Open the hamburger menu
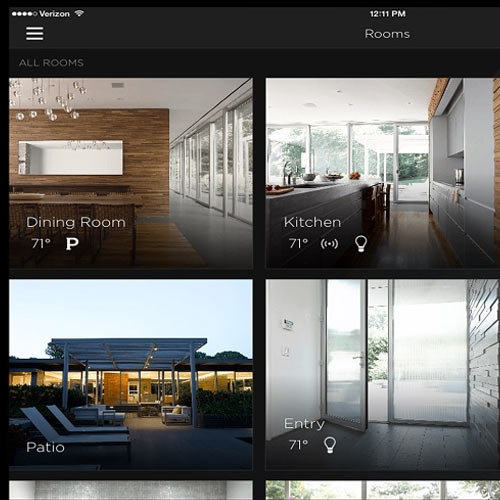The image size is (500, 500). (35, 34)
